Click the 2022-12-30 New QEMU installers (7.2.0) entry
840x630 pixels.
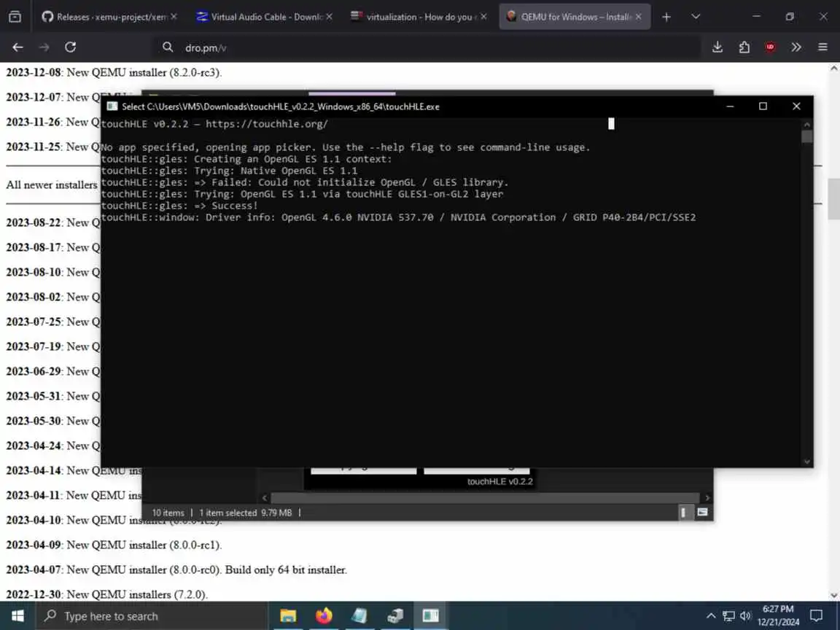(x=106, y=594)
